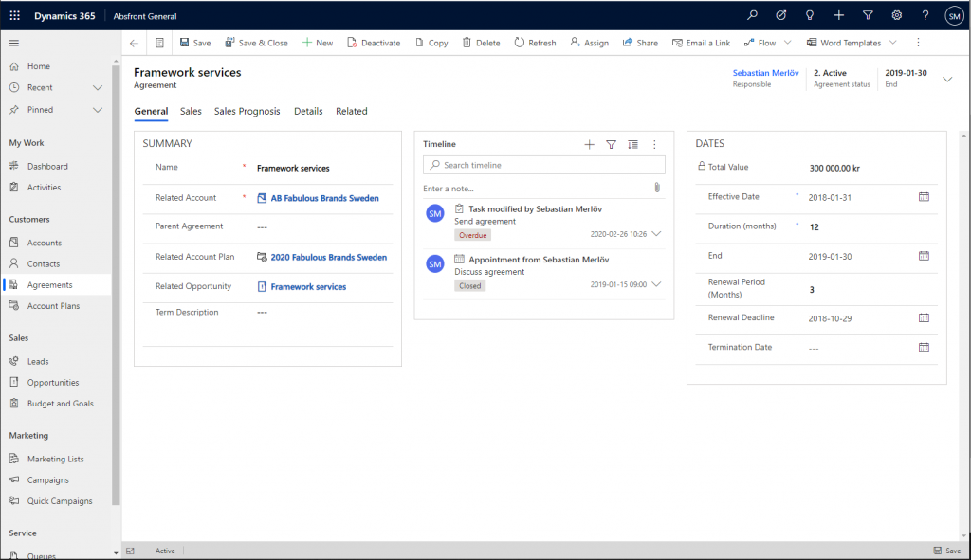Open the record set form icon
The image size is (971, 560).
(x=159, y=43)
